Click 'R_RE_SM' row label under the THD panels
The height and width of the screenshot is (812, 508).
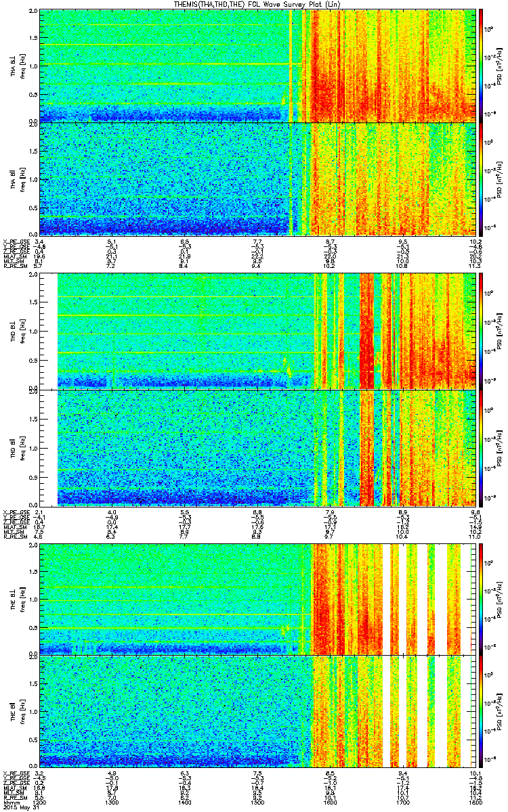click(x=15, y=537)
